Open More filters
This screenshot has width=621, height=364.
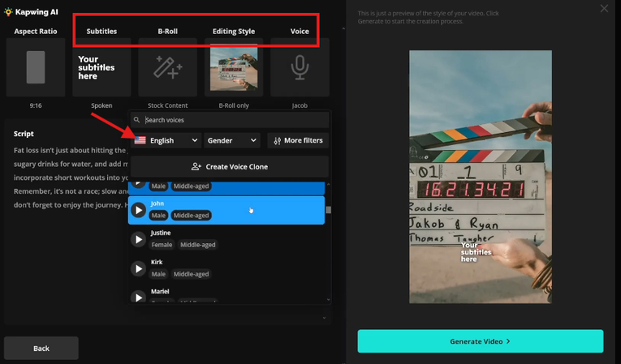pyautogui.click(x=298, y=140)
